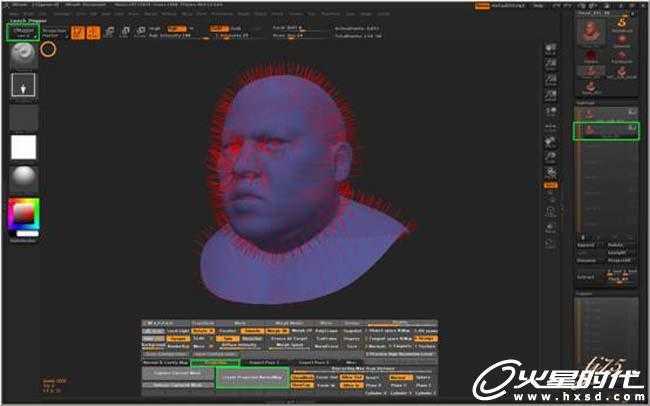This screenshot has width=650, height=406.
Task: Click the right shelf Scale icon
Action: pos(551,158)
